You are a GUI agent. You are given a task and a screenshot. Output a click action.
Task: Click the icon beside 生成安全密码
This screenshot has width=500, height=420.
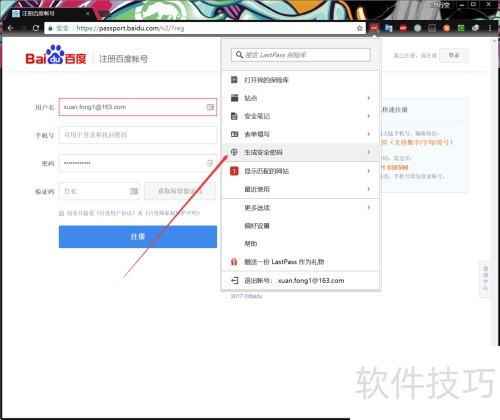(234, 152)
